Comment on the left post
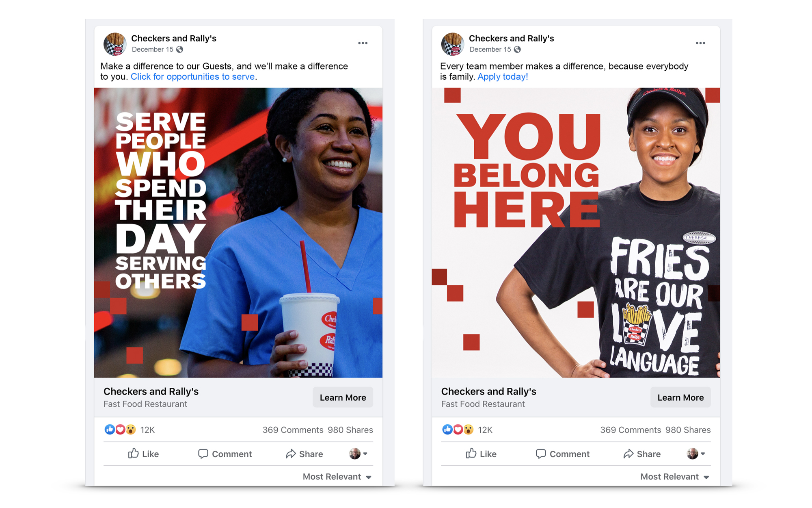Image resolution: width=812 pixels, height=508 pixels. 225,454
